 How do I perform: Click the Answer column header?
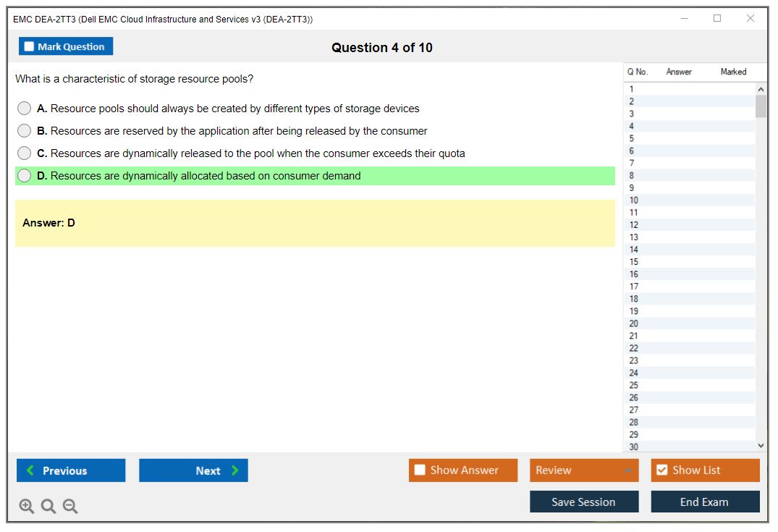679,72
